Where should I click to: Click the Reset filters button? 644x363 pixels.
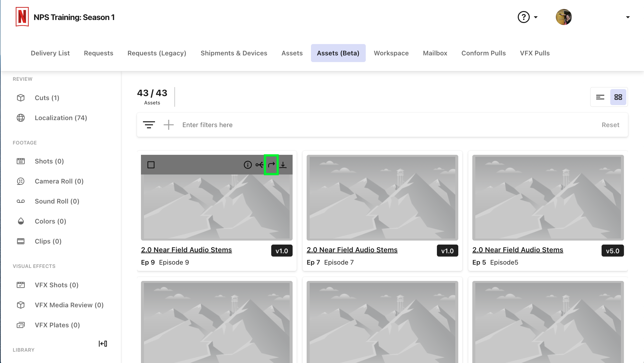pyautogui.click(x=610, y=124)
